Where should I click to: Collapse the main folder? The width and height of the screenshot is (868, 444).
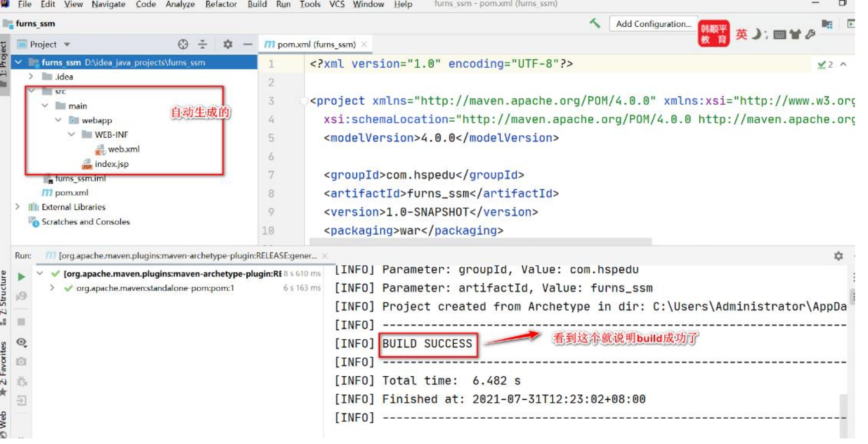(x=45, y=105)
